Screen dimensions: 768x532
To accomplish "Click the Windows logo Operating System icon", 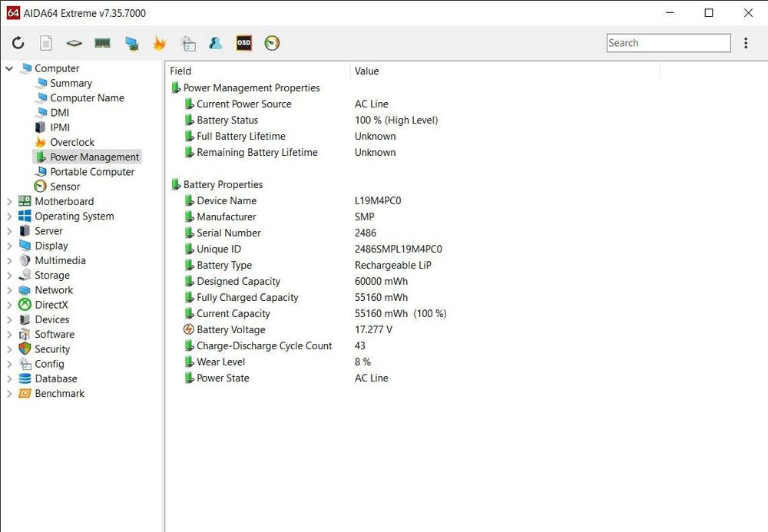I will [x=25, y=216].
